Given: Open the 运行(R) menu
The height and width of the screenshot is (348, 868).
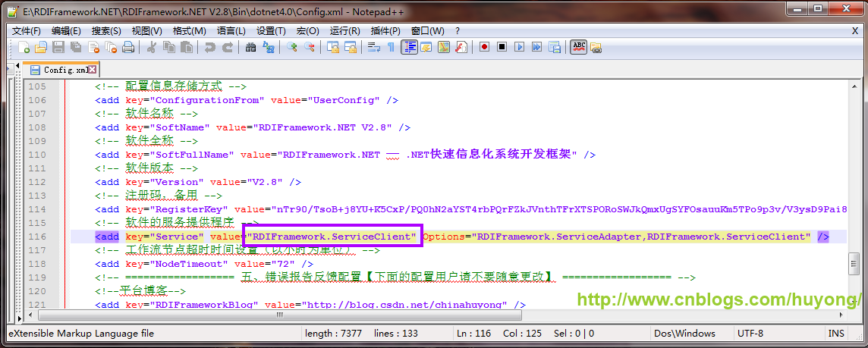Looking at the screenshot, I should click(x=345, y=31).
